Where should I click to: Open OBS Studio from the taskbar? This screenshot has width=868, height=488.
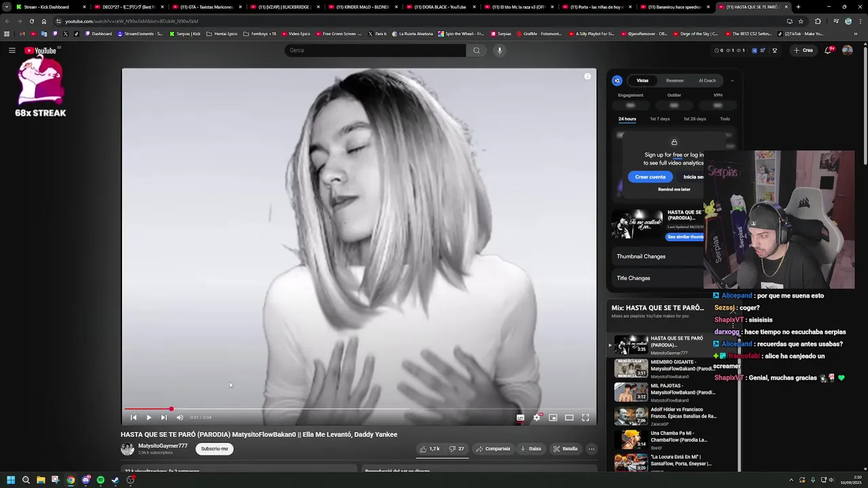click(130, 480)
